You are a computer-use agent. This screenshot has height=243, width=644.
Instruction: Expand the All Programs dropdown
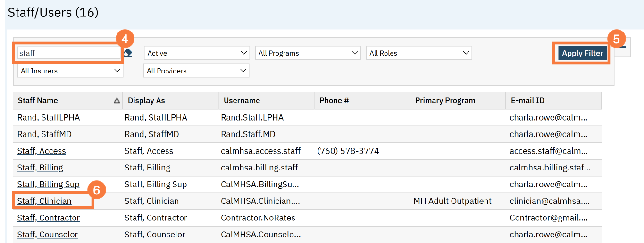308,53
